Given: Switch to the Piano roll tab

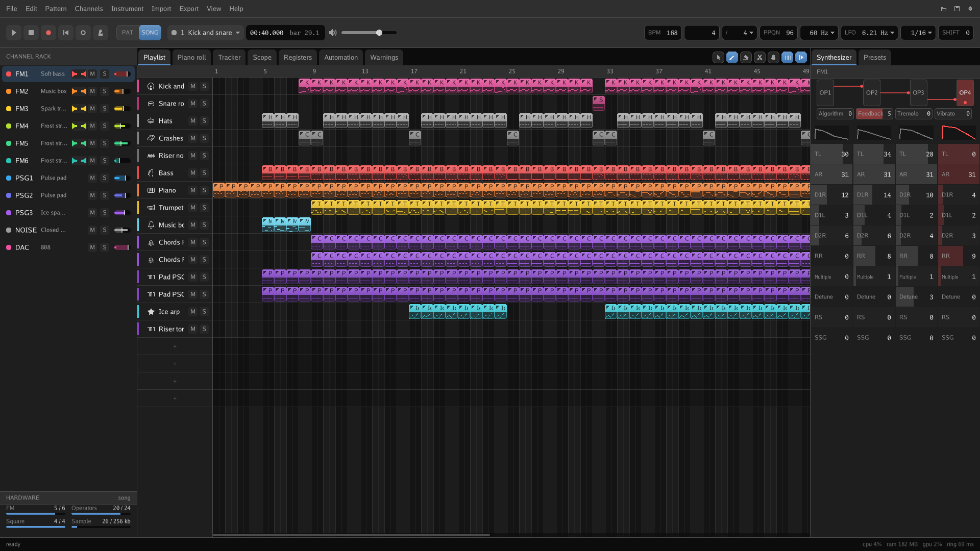Looking at the screenshot, I should coord(191,58).
